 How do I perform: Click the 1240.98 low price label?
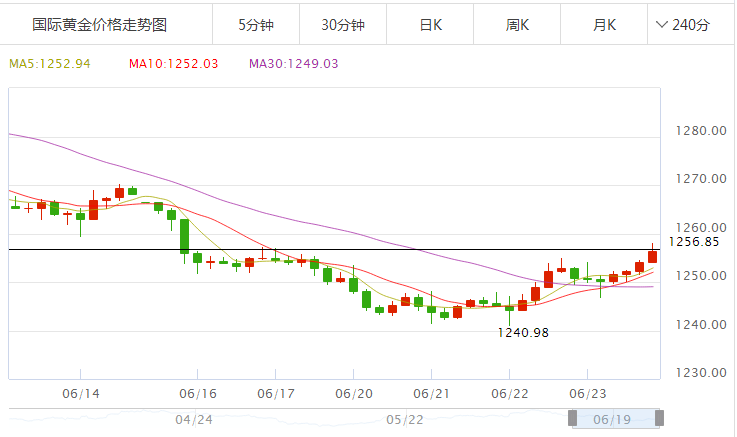[x=521, y=332]
